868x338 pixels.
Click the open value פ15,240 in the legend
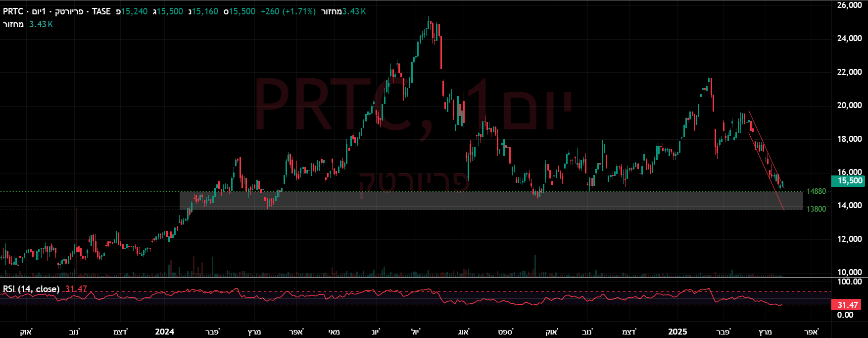132,11
